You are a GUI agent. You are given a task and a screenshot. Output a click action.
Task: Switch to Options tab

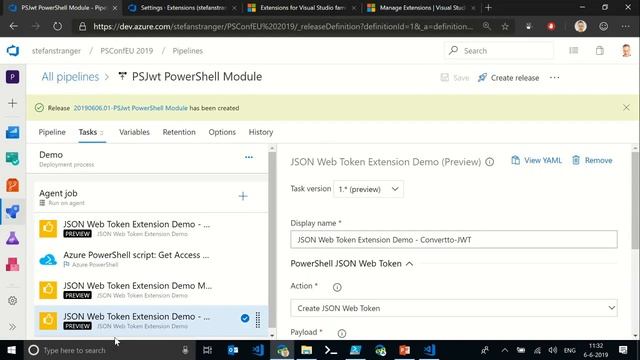(x=222, y=132)
